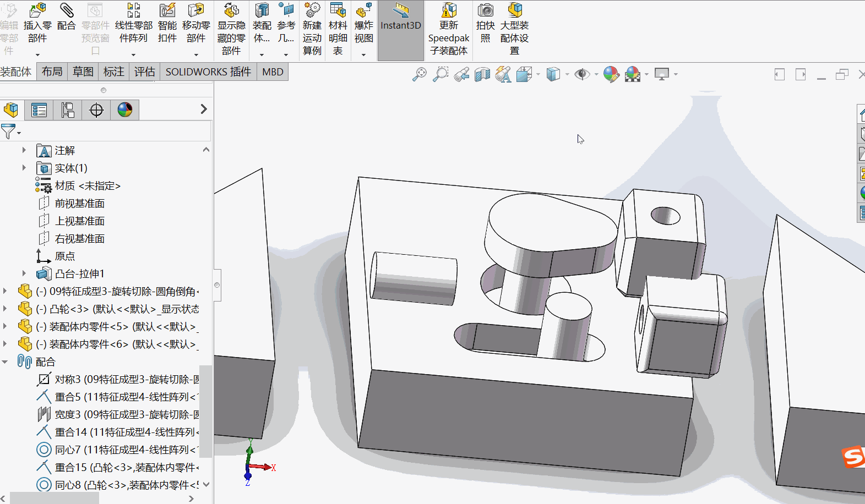This screenshot has width=865, height=504.
Task: Expand the 实体(1) tree node
Action: (24, 168)
